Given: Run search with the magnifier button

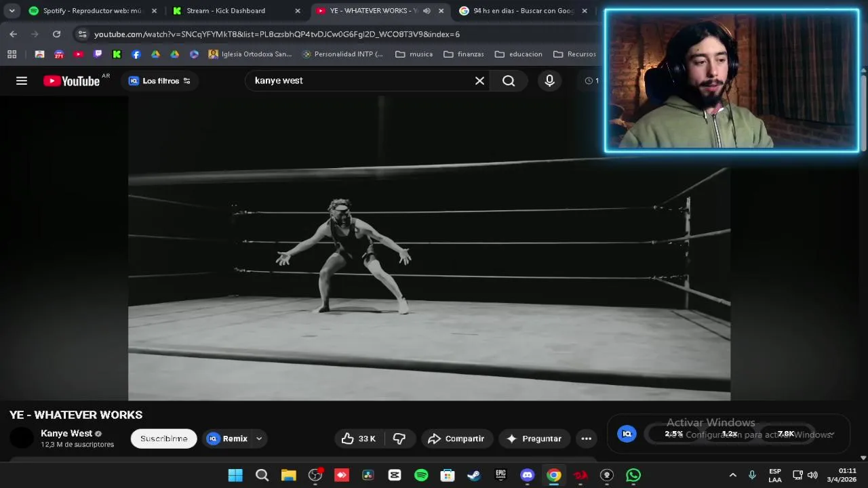Looking at the screenshot, I should pyautogui.click(x=509, y=81).
